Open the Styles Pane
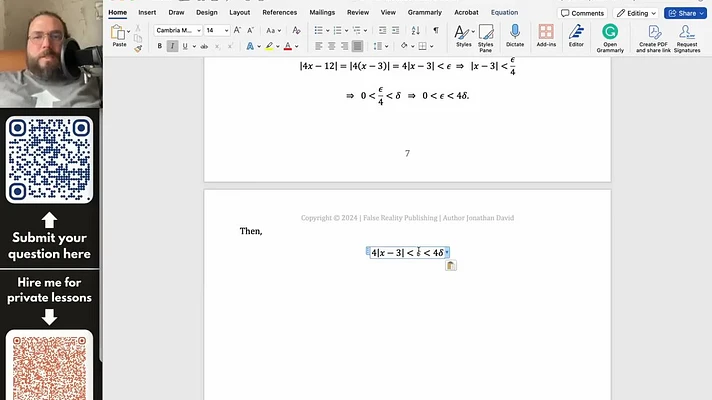Screen dimensions: 712x400 tap(485, 38)
